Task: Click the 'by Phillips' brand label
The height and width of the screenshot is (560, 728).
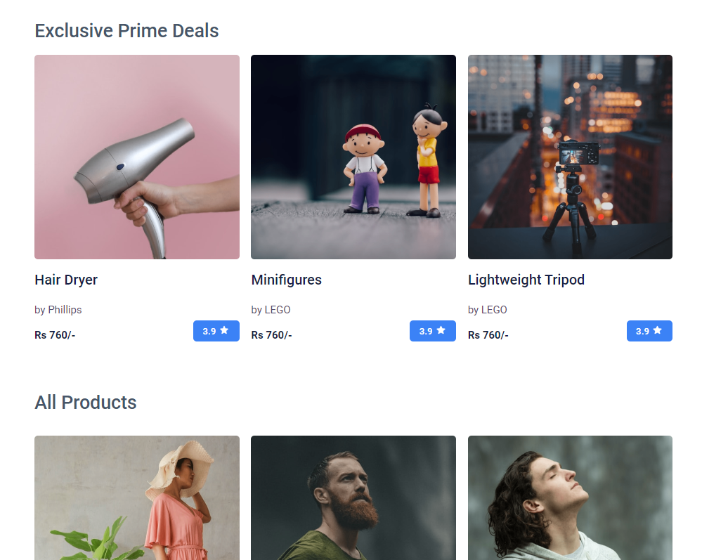Action: point(58,310)
